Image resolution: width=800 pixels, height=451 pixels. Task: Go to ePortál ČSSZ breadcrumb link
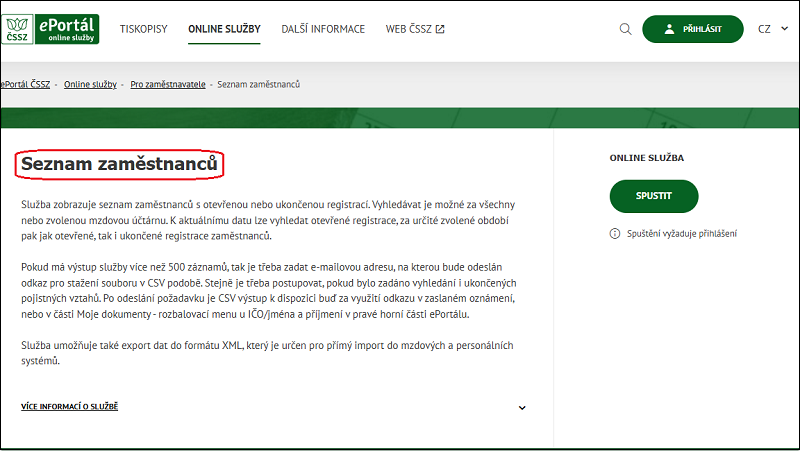coord(26,84)
